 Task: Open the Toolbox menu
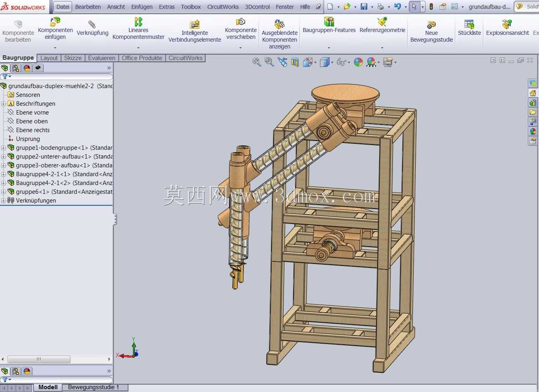(191, 7)
